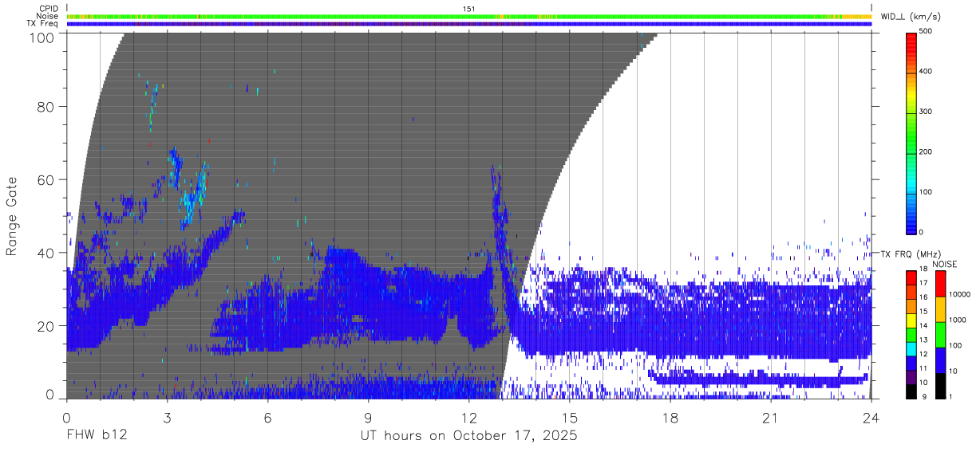Click the Noise row label
The image size is (980, 452).
click(x=47, y=16)
